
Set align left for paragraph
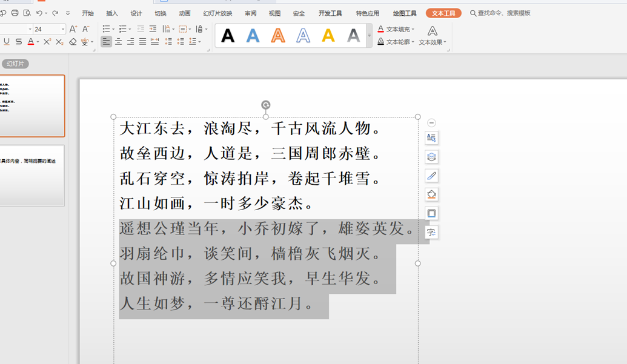[x=106, y=42]
